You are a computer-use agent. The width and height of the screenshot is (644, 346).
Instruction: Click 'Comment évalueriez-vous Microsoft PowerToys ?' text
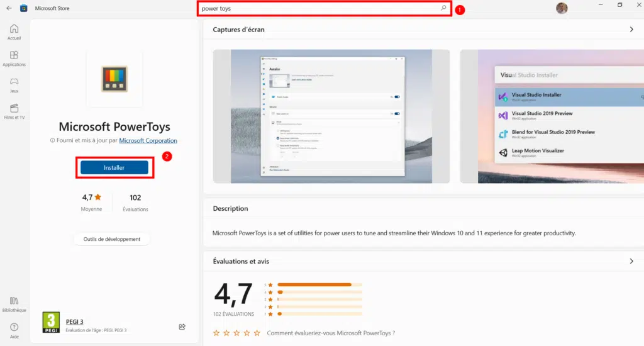point(331,333)
